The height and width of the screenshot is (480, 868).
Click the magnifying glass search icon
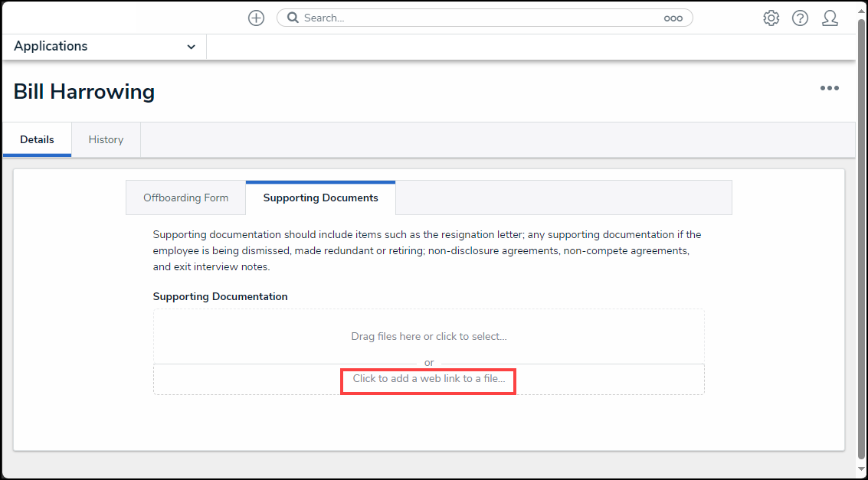pos(292,18)
